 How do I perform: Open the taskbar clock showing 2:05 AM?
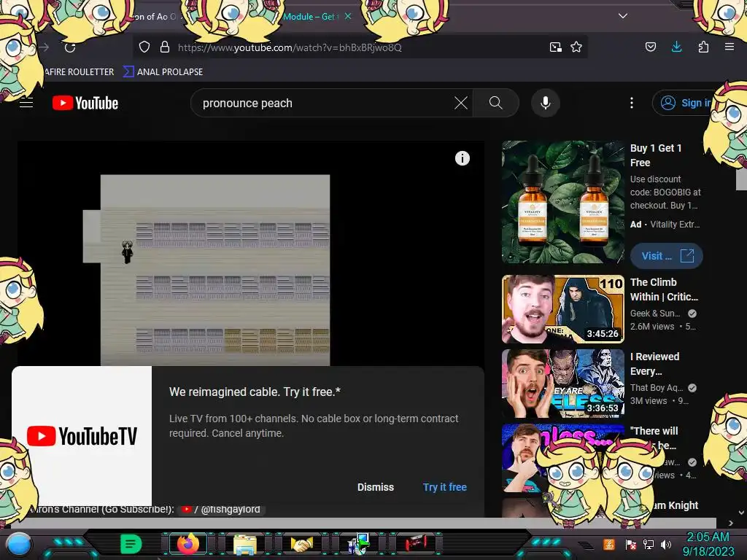point(708,544)
